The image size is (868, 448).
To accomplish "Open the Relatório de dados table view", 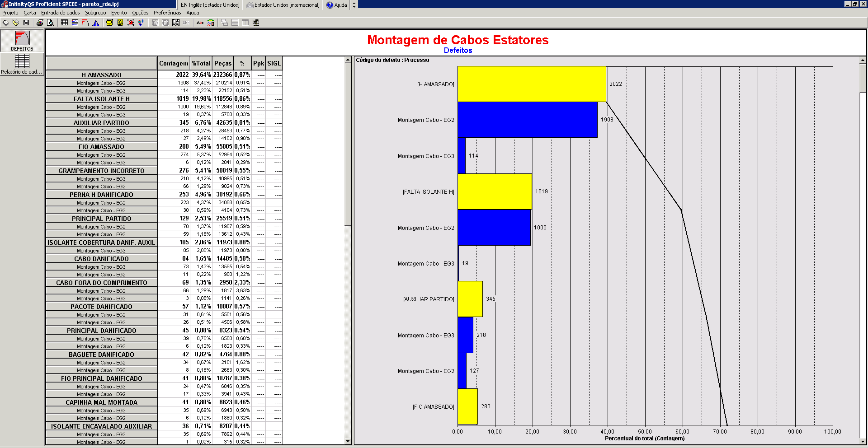I will point(22,64).
